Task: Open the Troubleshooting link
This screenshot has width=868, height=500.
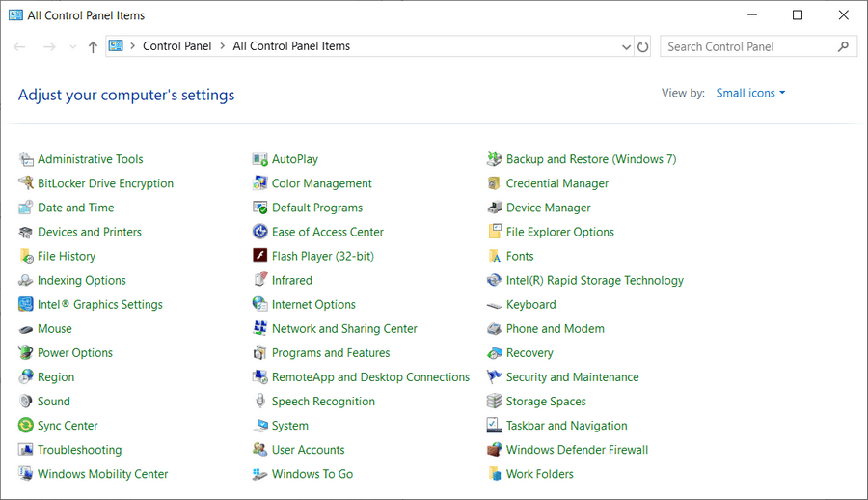Action: tap(80, 450)
